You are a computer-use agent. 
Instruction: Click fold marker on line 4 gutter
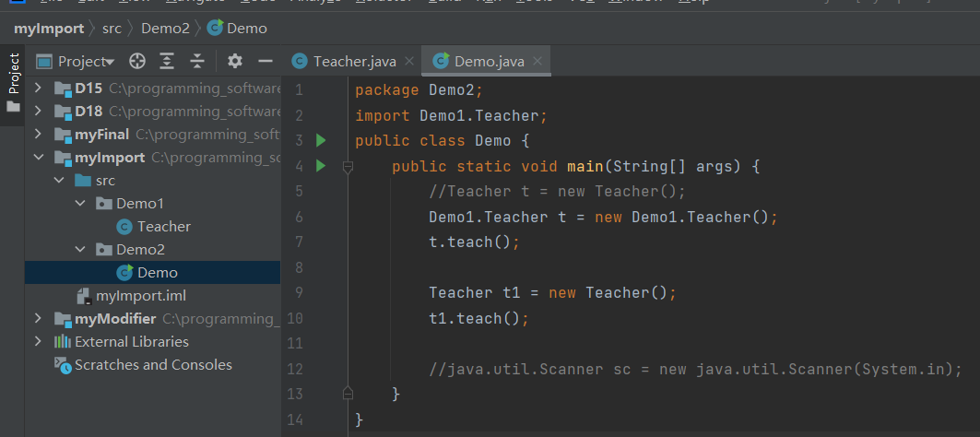click(x=348, y=167)
